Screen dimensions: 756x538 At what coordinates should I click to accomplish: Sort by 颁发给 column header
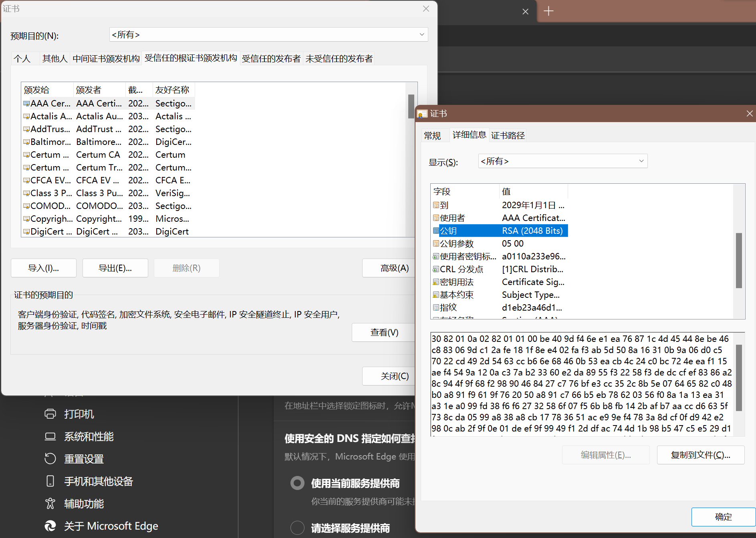[x=47, y=90]
